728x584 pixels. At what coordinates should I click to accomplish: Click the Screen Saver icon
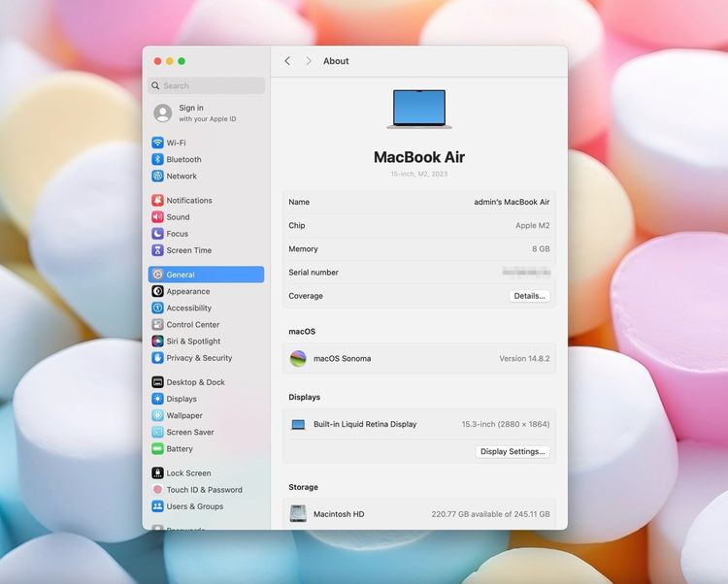point(157,432)
